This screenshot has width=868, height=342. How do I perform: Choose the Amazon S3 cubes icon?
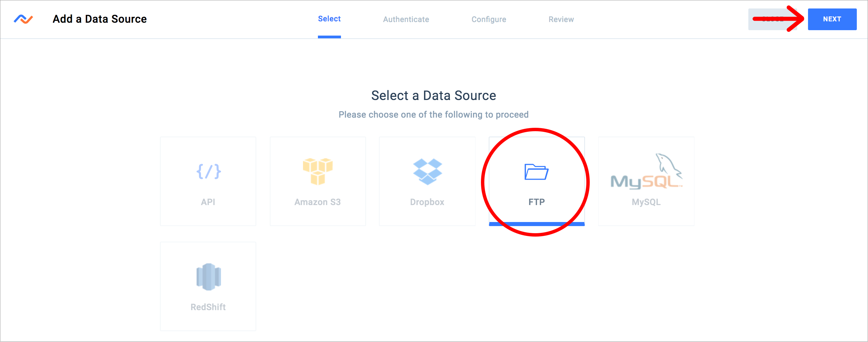click(318, 171)
